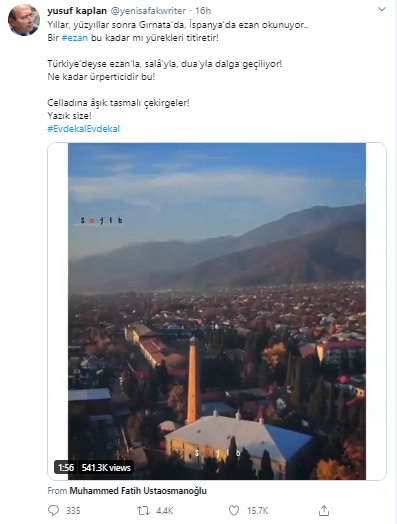This screenshot has width=397, height=524.
Task: Click the 1:56 video duration badge
Action: (x=65, y=467)
